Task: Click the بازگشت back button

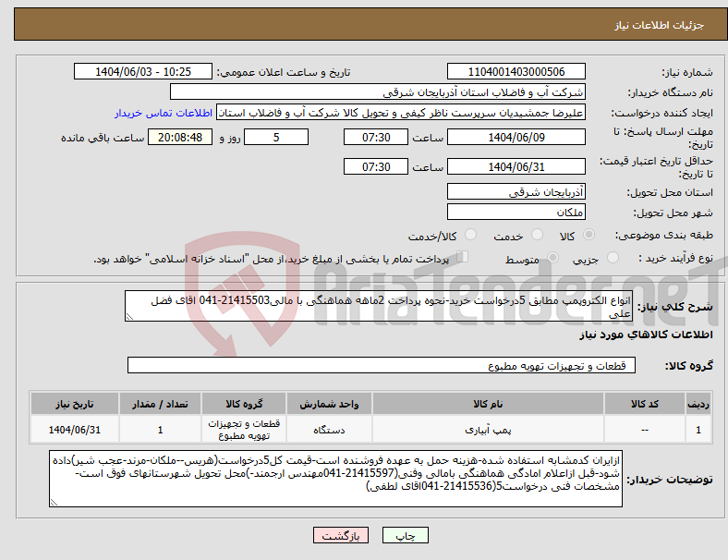Action: tap(341, 535)
